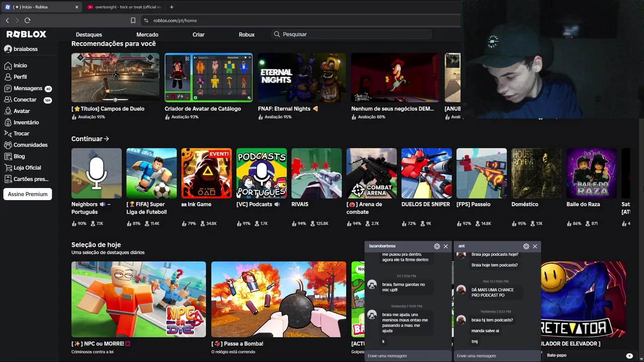The width and height of the screenshot is (644, 362).
Task: Open the Neighbors Português game
Action: (x=97, y=173)
